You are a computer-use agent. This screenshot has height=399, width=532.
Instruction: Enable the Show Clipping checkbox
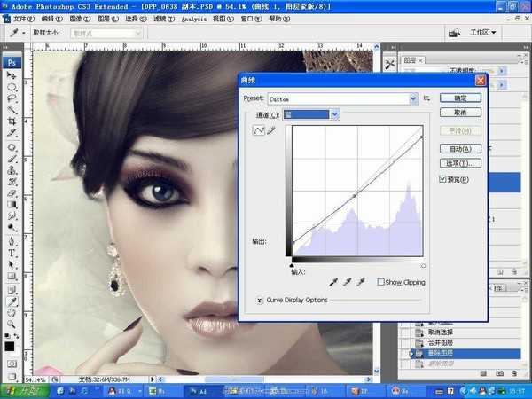[380, 282]
